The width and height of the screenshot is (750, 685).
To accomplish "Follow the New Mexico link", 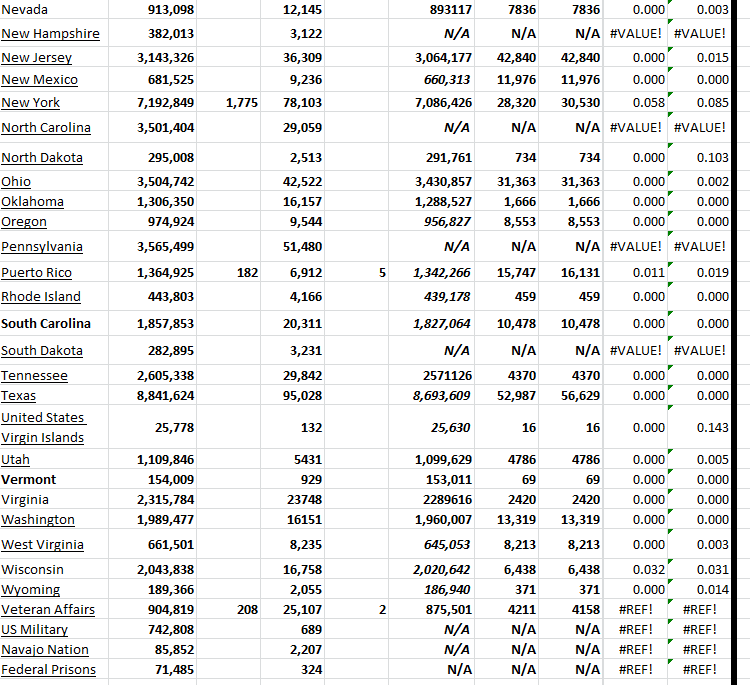I will click(39, 79).
